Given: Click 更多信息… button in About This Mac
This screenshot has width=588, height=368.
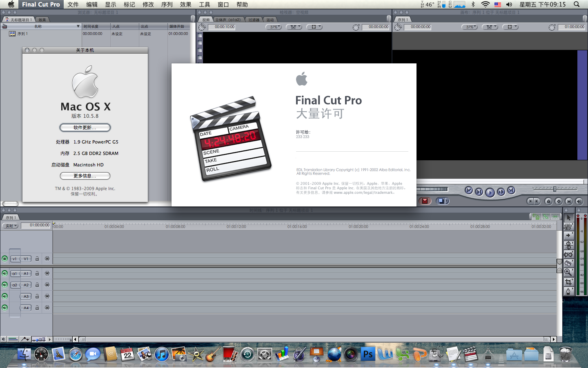Looking at the screenshot, I should coord(85,176).
